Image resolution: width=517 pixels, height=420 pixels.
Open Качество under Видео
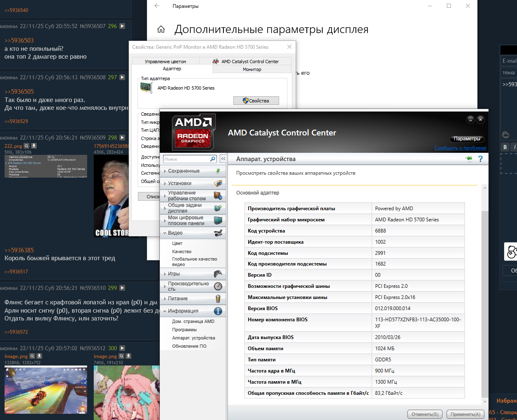pos(182,252)
